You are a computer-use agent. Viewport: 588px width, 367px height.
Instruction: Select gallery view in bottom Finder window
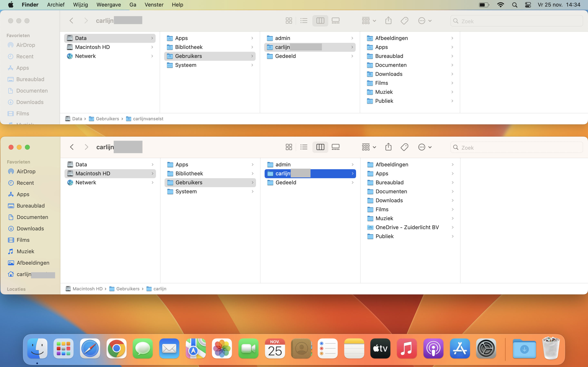(336, 147)
